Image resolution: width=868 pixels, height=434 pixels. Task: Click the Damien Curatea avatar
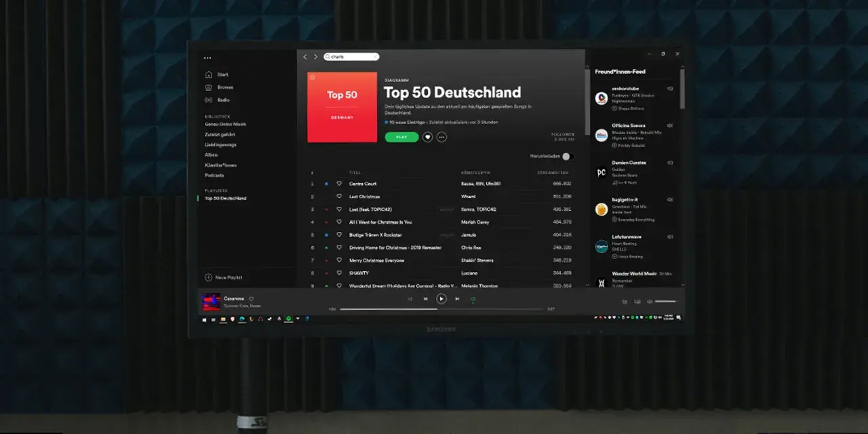[601, 172]
